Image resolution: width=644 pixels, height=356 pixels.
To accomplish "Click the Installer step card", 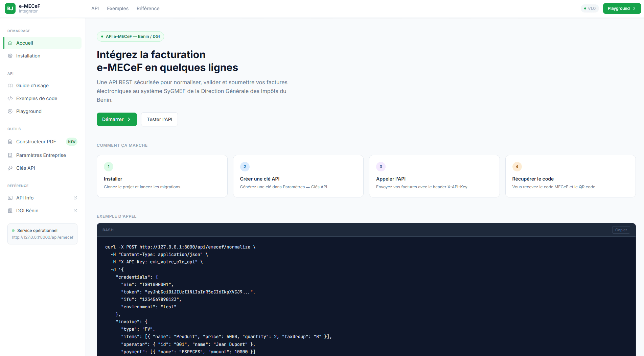I will pyautogui.click(x=162, y=176).
